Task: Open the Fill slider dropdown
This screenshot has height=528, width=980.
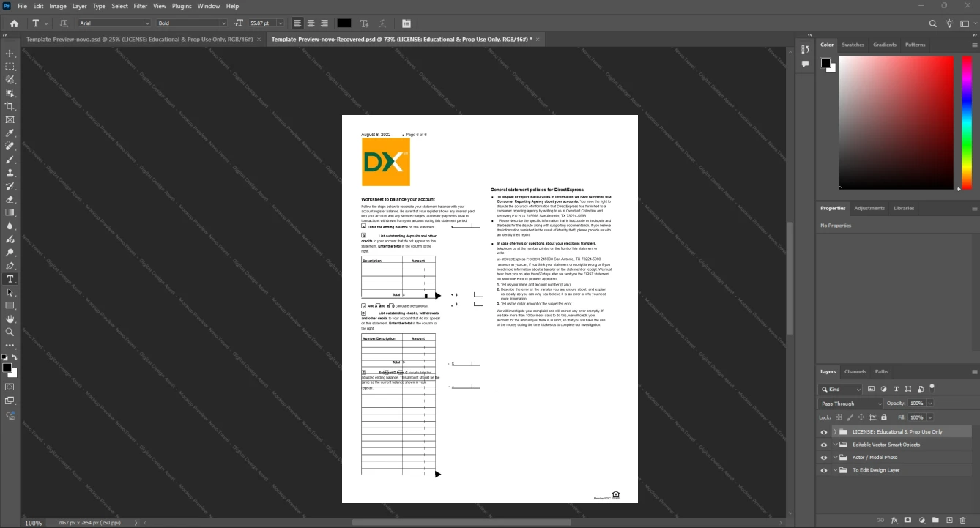Action: pyautogui.click(x=930, y=417)
